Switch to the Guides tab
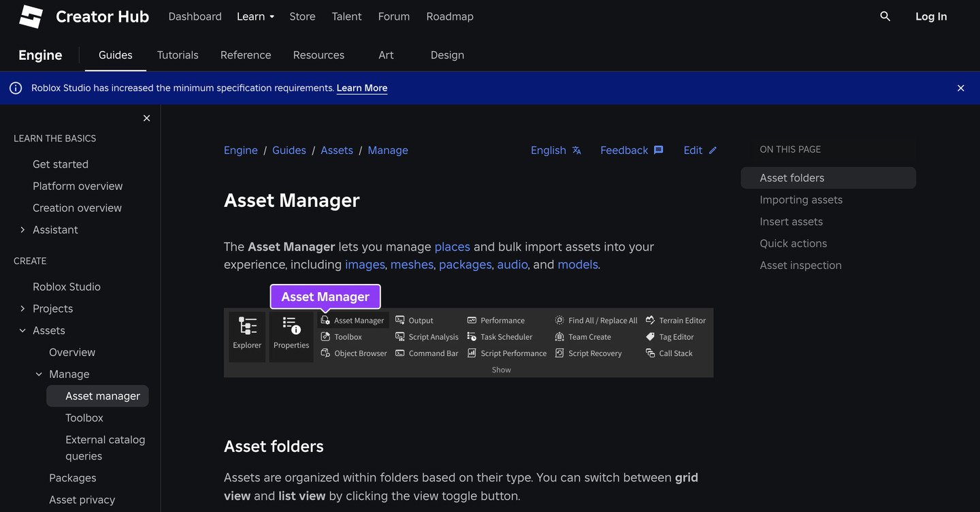This screenshot has height=512, width=980. pyautogui.click(x=116, y=55)
